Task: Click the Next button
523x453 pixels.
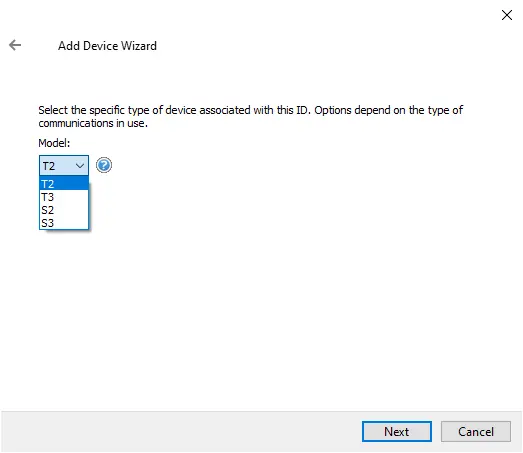Action: click(x=397, y=431)
